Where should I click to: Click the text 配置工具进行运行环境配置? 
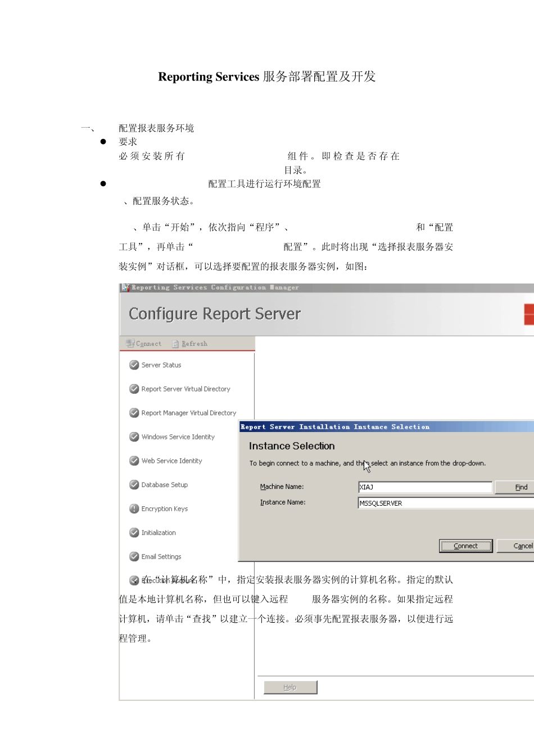[x=264, y=184]
